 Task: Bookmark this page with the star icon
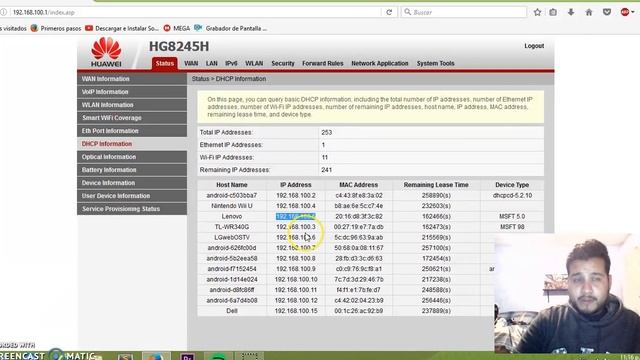[x=537, y=12]
